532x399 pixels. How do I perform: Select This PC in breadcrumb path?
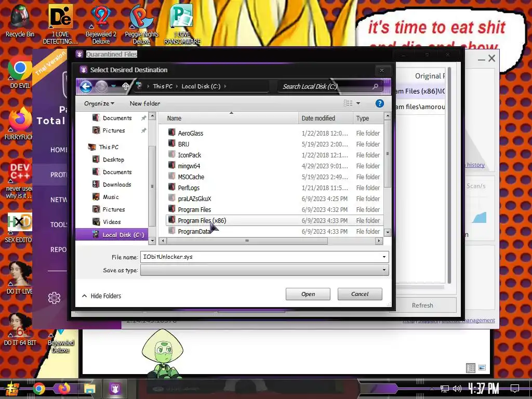pos(163,86)
